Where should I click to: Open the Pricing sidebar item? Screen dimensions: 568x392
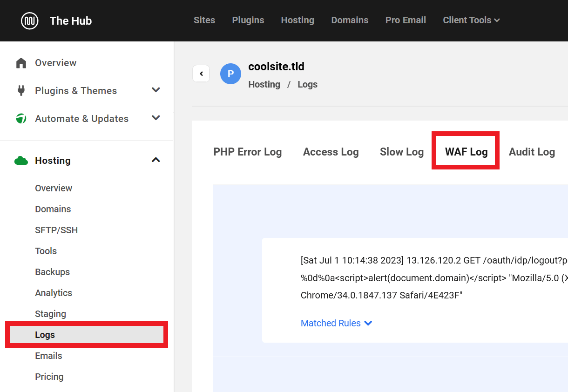49,377
